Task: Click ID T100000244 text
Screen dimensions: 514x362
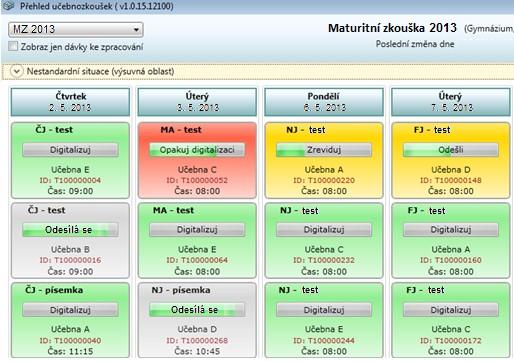Action: click(x=324, y=341)
